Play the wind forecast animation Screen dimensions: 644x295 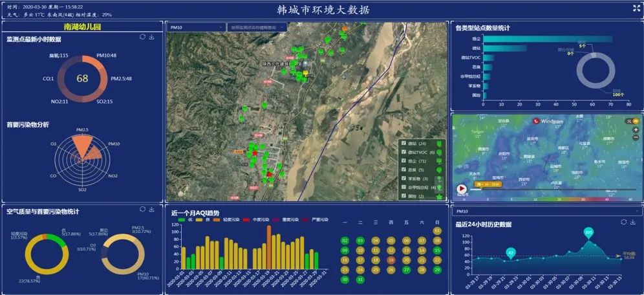point(462,190)
